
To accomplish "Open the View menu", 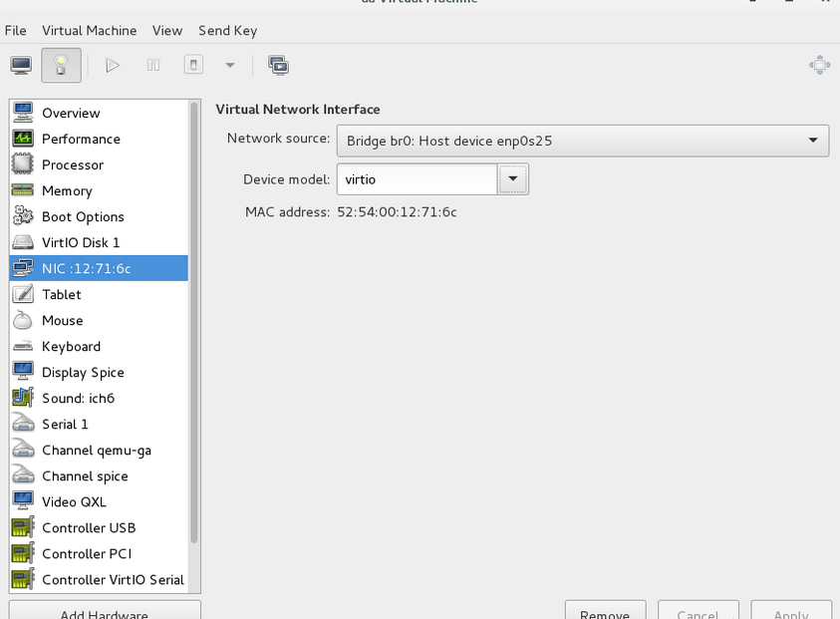I will 167,31.
